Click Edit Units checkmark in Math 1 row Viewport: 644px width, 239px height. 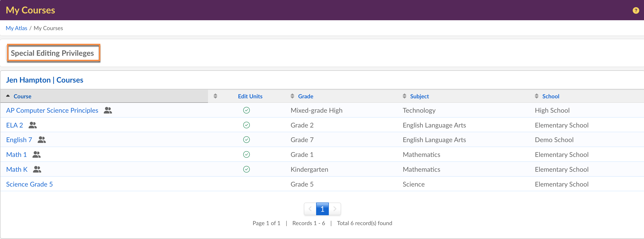[x=246, y=155]
